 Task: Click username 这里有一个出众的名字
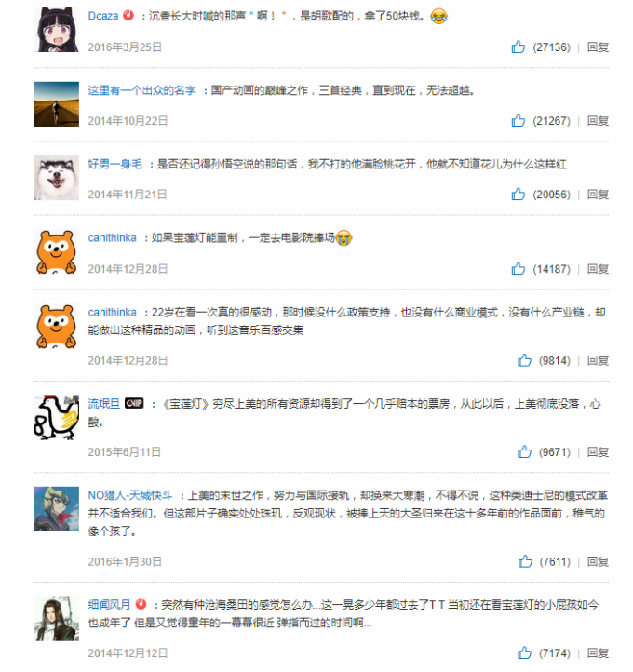(141, 90)
